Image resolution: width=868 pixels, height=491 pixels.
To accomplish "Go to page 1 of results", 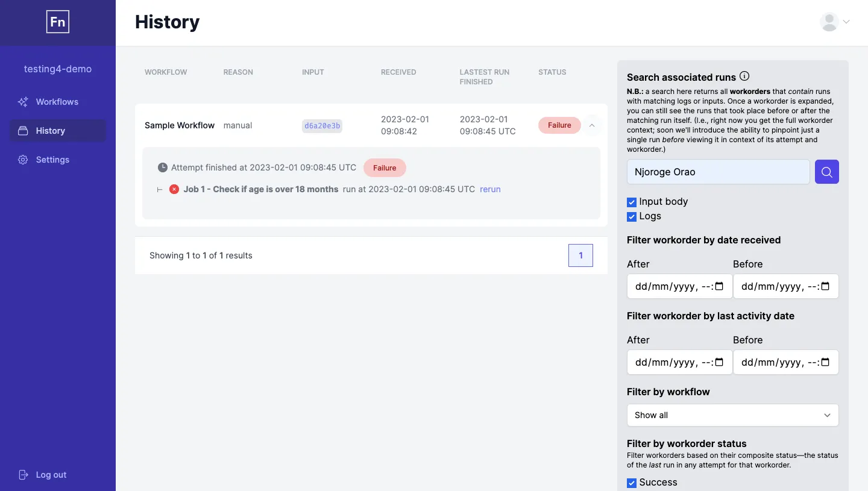I will click(580, 255).
